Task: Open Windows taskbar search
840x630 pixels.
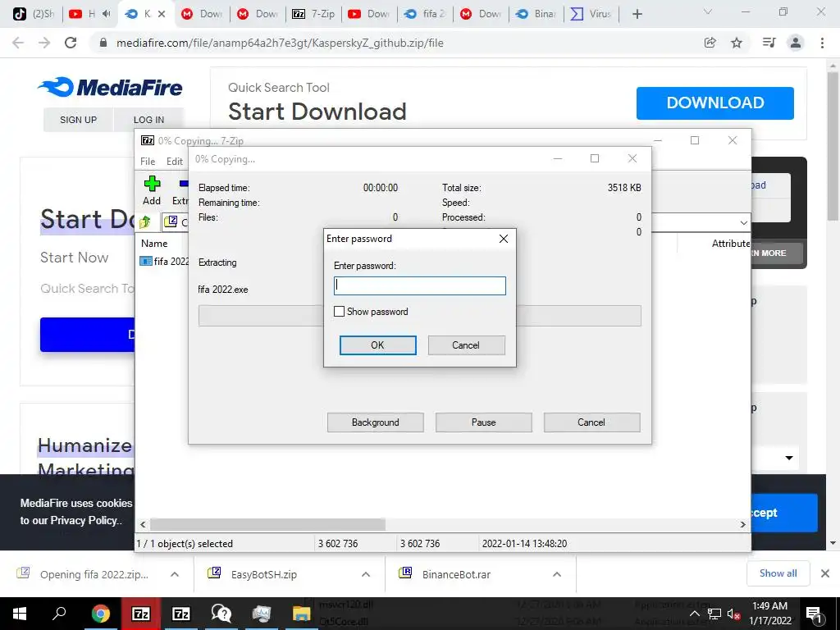Action: coord(59,614)
